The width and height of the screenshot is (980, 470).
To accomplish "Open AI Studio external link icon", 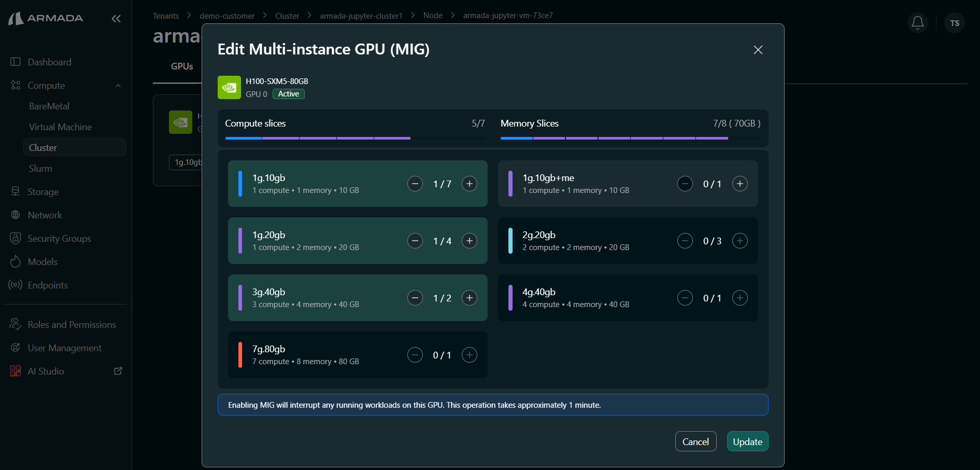I will (x=118, y=371).
